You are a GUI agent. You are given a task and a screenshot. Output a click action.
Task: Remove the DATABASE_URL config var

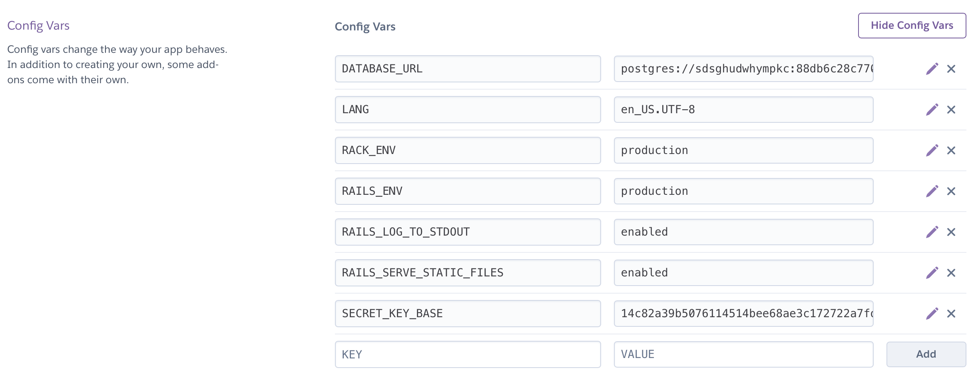(952, 68)
